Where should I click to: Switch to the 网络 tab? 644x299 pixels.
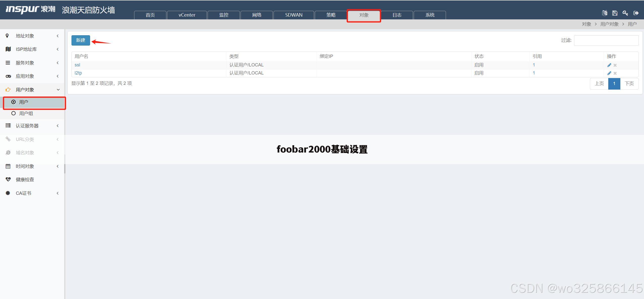click(257, 15)
